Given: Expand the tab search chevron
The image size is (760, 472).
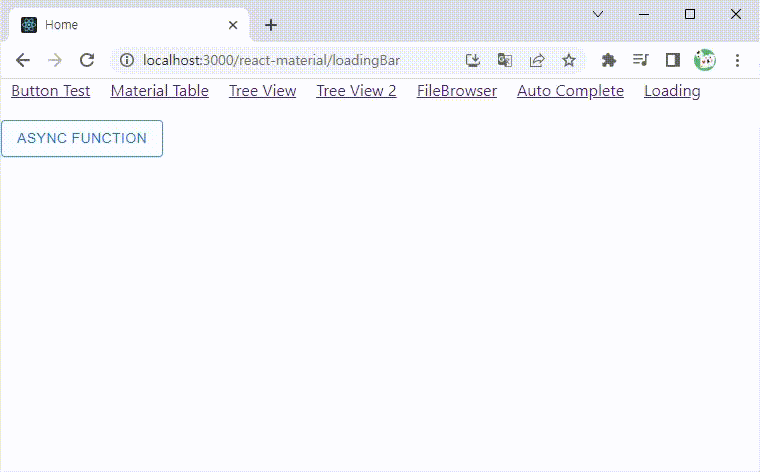Looking at the screenshot, I should tap(598, 14).
